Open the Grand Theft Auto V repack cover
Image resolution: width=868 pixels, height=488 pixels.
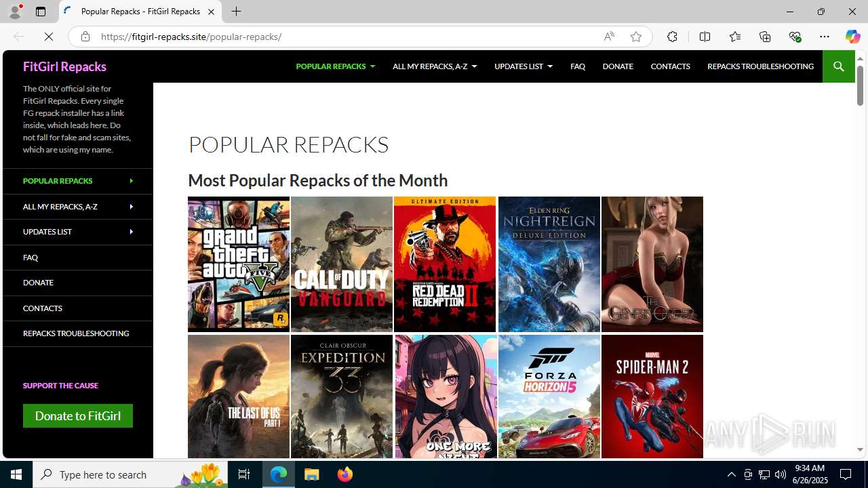click(239, 264)
